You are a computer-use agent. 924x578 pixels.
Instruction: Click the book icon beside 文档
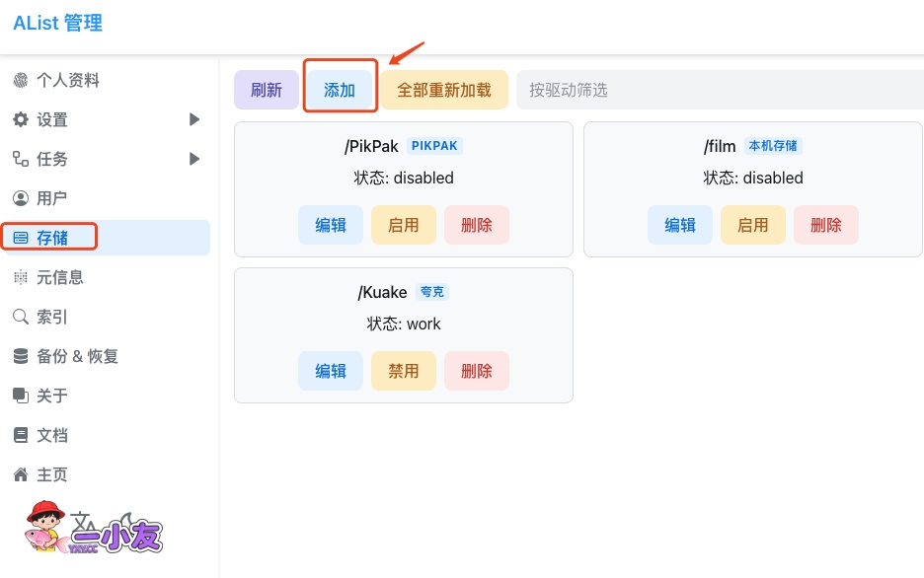(20, 435)
